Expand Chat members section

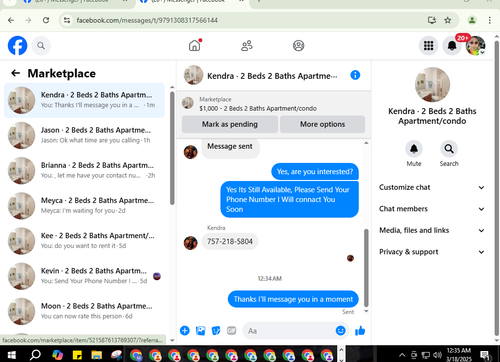[x=432, y=209]
